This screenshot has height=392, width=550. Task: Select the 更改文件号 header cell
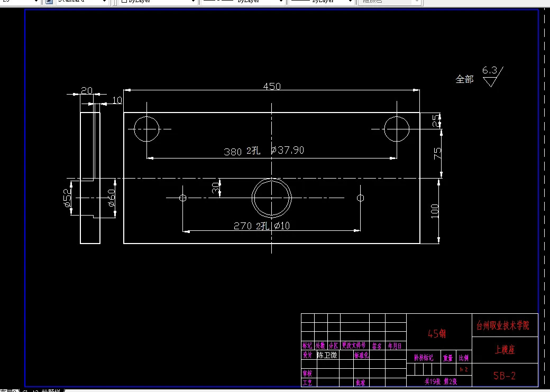coord(354,346)
